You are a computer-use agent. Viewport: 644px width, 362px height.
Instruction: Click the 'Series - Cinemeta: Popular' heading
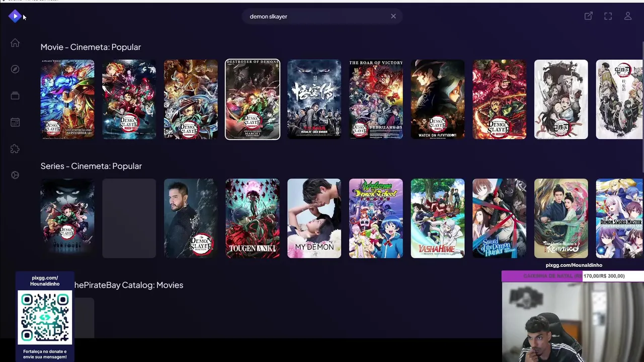click(91, 166)
